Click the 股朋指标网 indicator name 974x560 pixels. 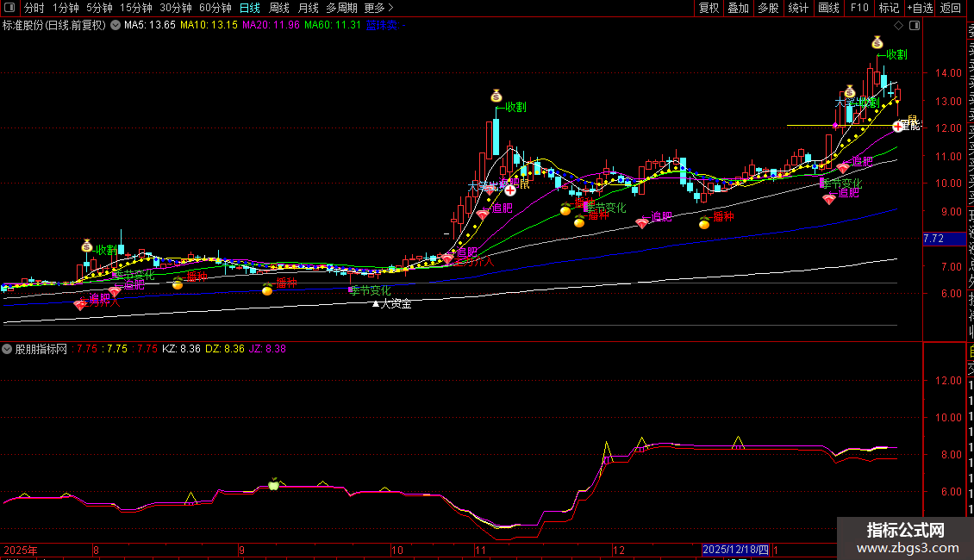[x=41, y=349]
